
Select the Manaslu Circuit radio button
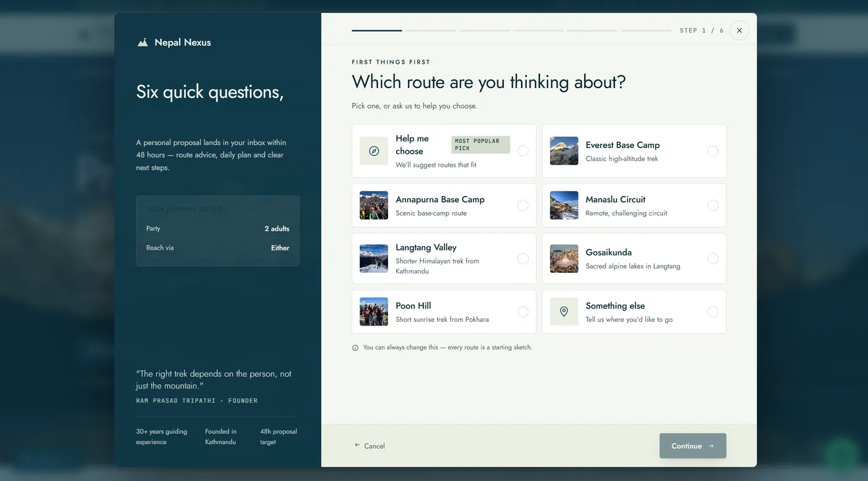pyautogui.click(x=713, y=205)
